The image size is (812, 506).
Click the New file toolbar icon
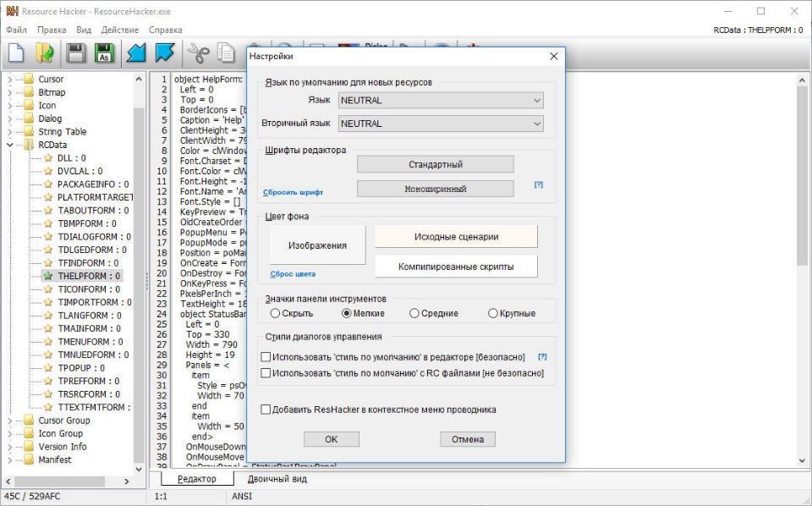16,52
